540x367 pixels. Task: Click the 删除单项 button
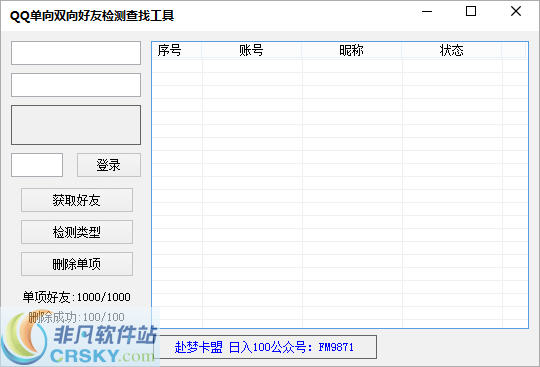point(77,264)
